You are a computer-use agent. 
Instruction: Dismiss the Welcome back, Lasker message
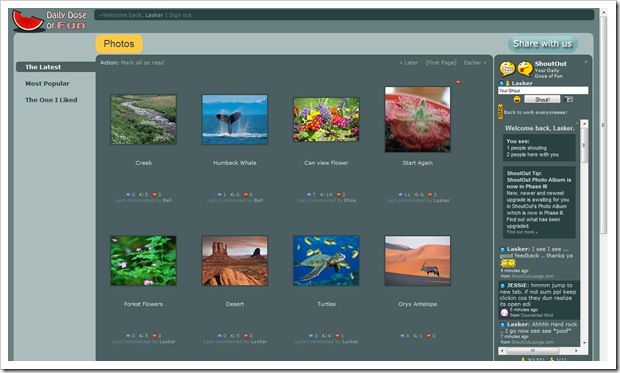tap(577, 123)
